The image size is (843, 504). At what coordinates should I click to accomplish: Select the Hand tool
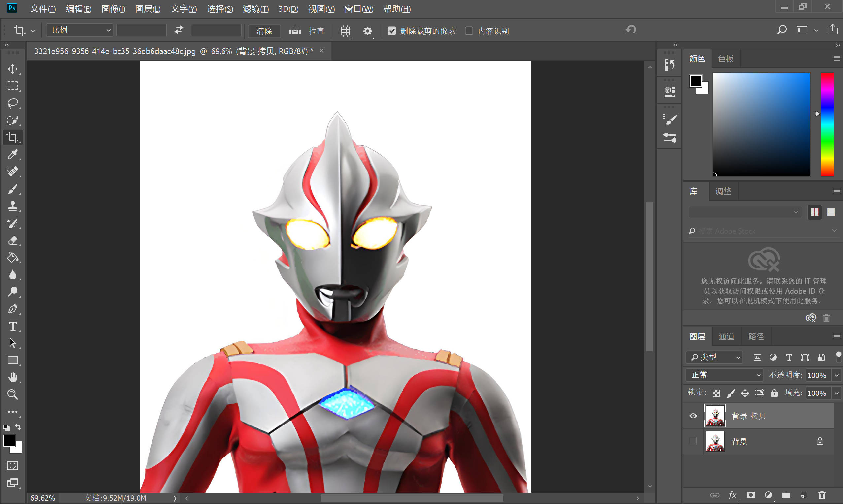(13, 377)
